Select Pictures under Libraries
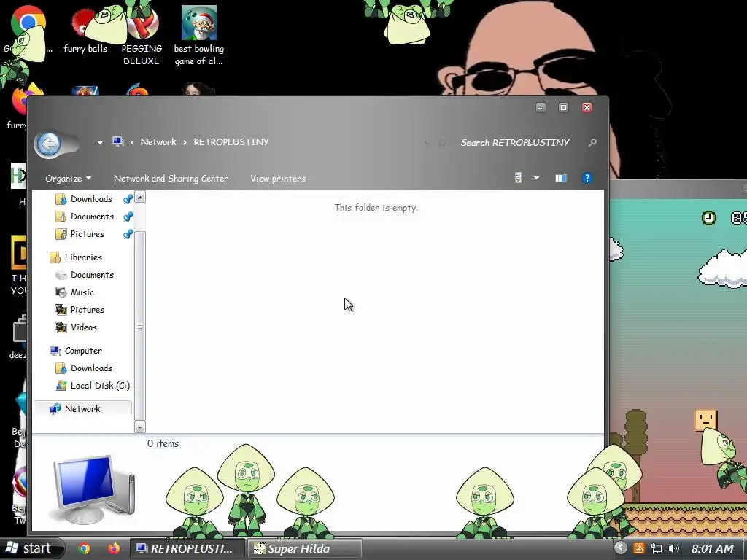Image resolution: width=747 pixels, height=560 pixels. click(x=88, y=310)
